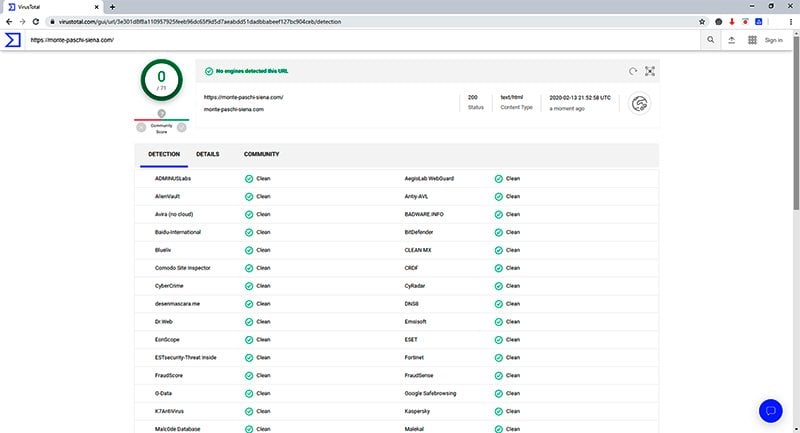Click the community score question mark icon
Screen dimensions: 800x433
point(161,113)
